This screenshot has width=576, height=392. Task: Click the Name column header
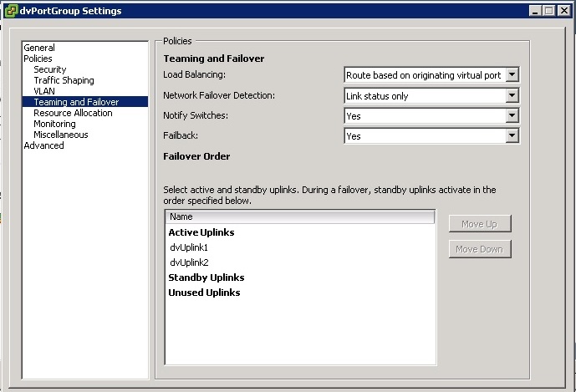pos(299,217)
